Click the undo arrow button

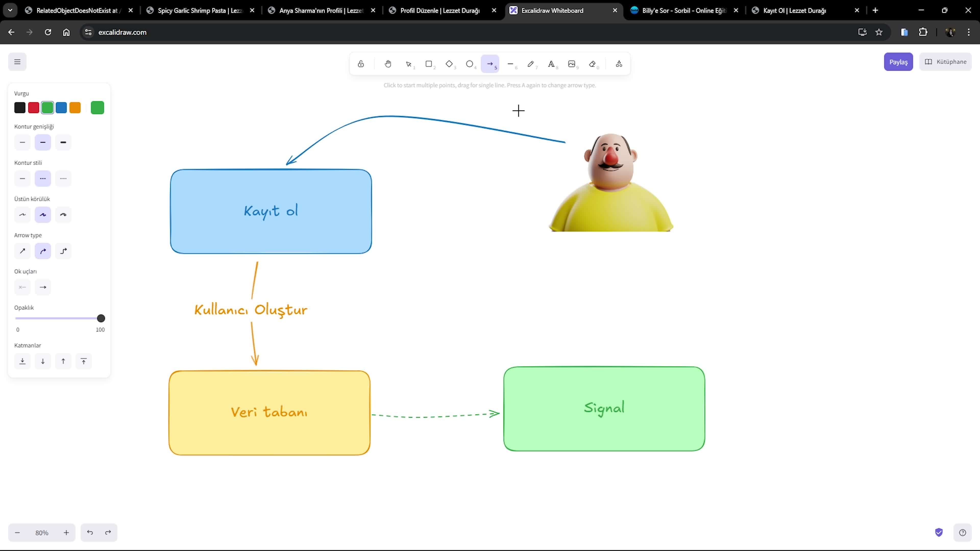pos(90,532)
